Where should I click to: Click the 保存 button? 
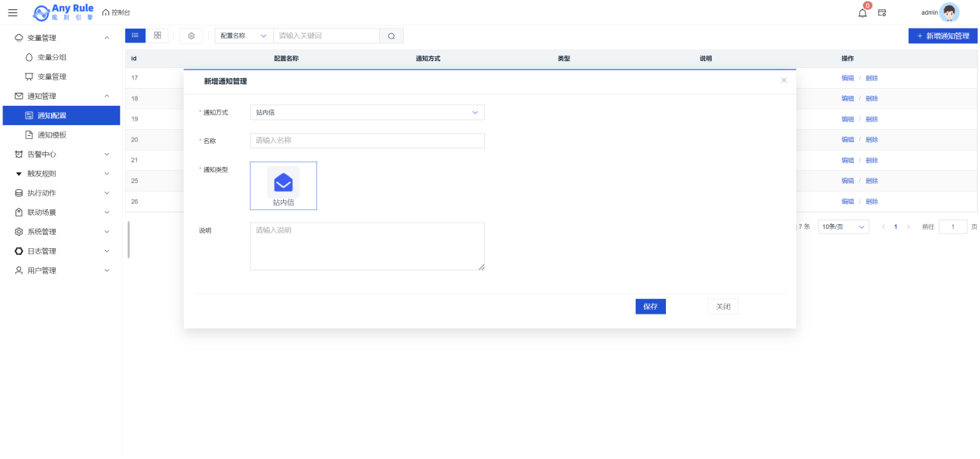click(x=650, y=307)
